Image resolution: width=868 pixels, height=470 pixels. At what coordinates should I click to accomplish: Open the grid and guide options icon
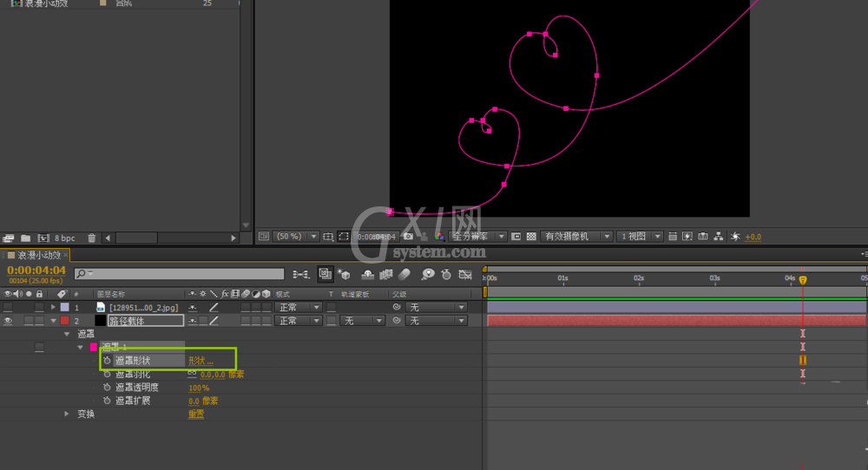pos(328,237)
